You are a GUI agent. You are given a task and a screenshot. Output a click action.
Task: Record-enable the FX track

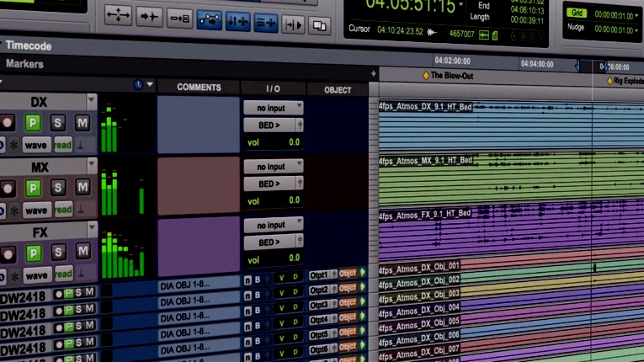click(x=8, y=254)
